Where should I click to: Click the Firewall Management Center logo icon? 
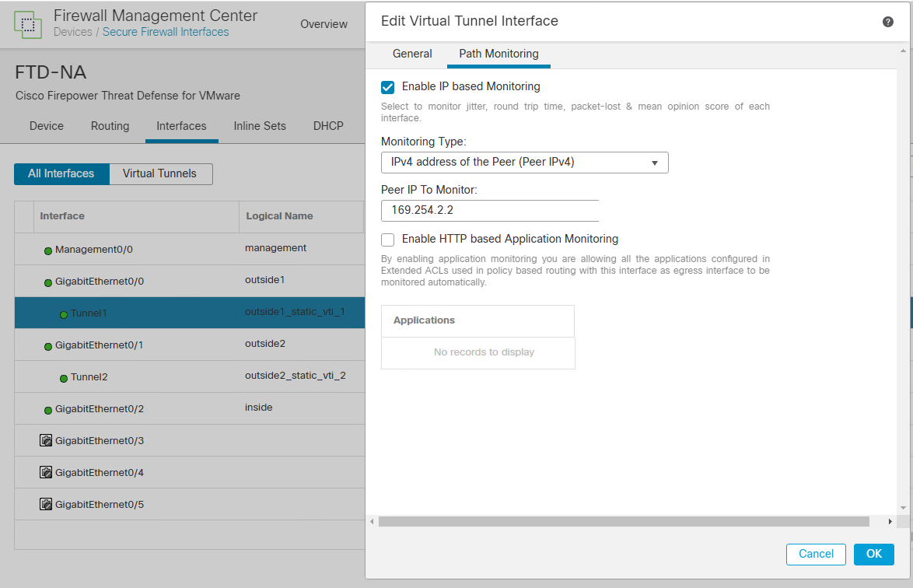[28, 24]
